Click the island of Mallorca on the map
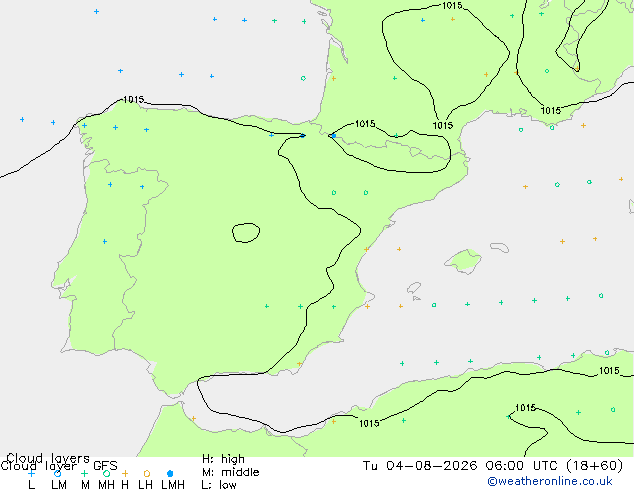Screen dimensions: 634x490 (x=463, y=261)
